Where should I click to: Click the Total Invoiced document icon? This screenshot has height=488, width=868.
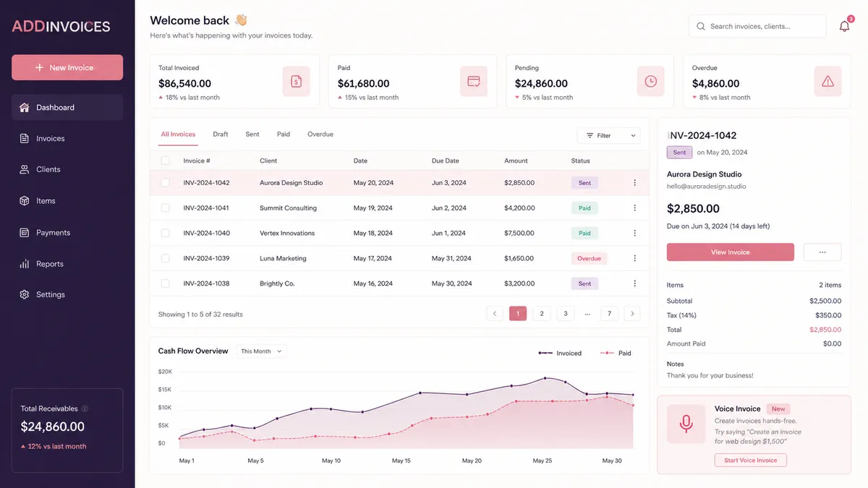pos(296,81)
